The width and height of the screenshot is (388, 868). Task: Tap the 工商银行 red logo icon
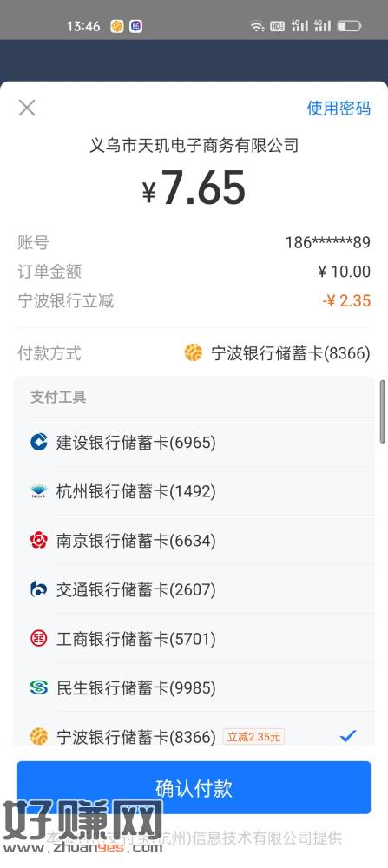pos(39,638)
